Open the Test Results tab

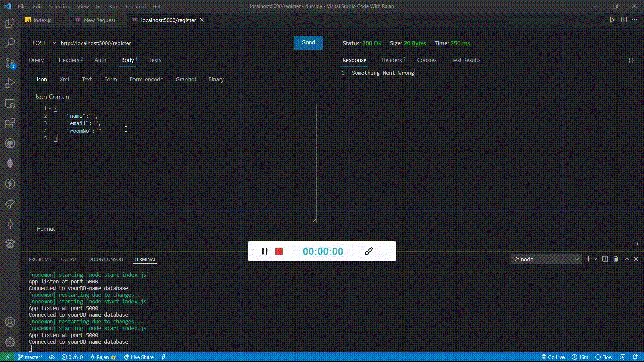(x=466, y=60)
